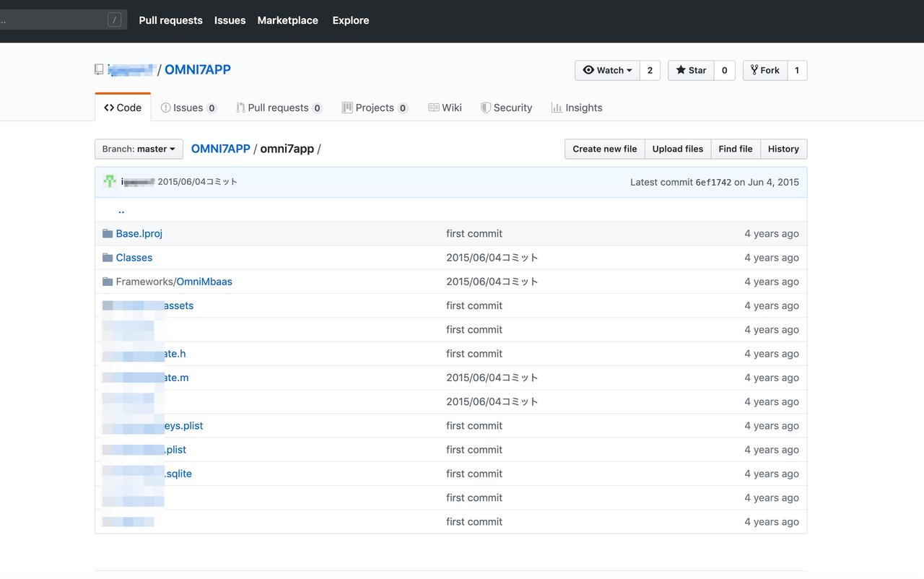924x579 pixels.
Task: Open the commit History button
Action: coord(783,149)
